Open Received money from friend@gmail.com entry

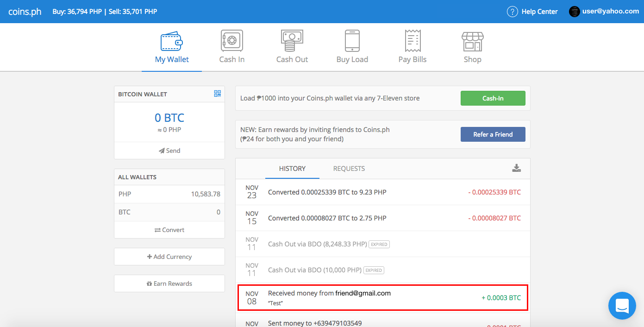[x=383, y=298]
